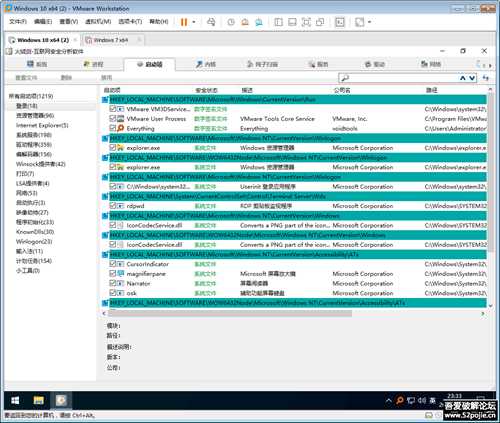Viewport: 500px width, 423px height.
Task: Switch VMware to full screen mode
Action: 306,22
